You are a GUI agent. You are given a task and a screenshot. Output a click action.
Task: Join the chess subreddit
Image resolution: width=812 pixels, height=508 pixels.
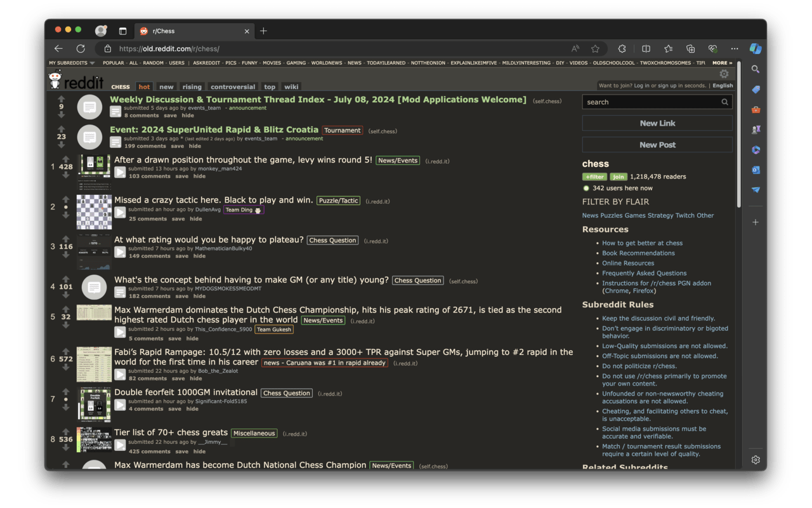coord(618,177)
